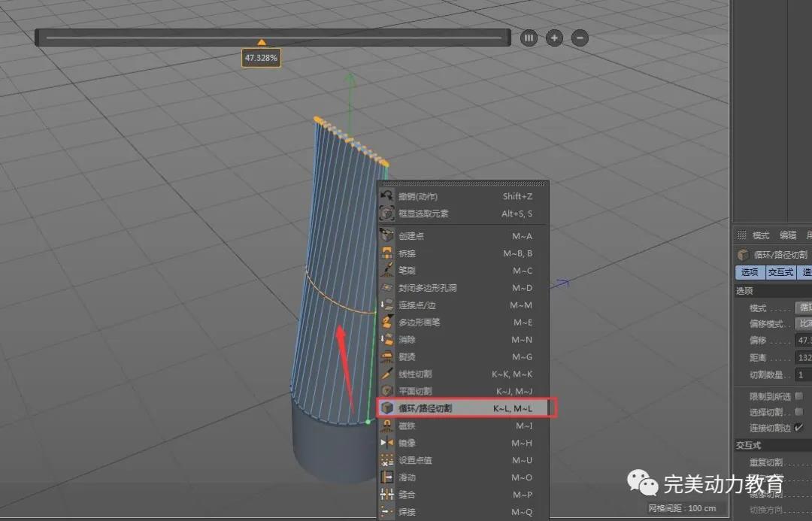This screenshot has width=812, height=521.
Task: Toggle the 选择切割 checkbox
Action: pyautogui.click(x=798, y=412)
